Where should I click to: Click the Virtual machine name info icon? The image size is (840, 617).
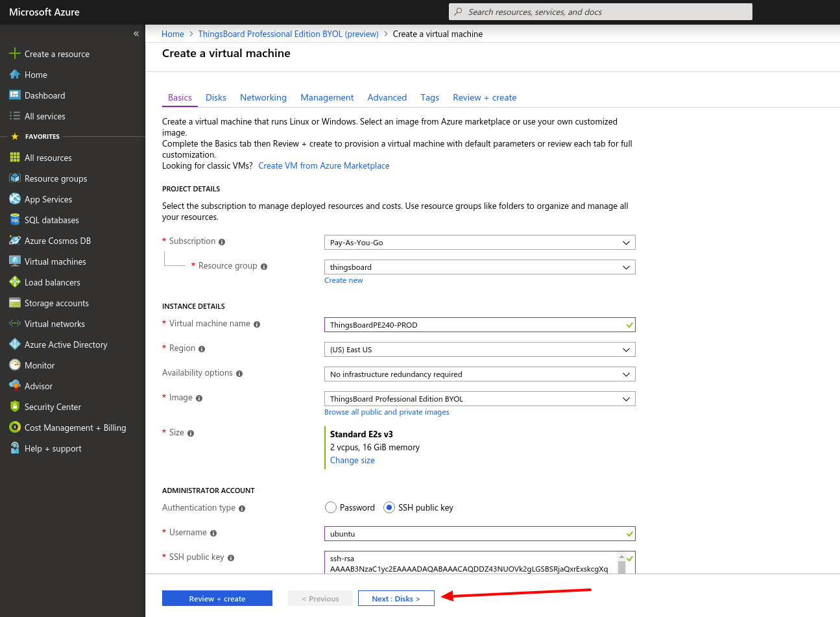coord(257,324)
